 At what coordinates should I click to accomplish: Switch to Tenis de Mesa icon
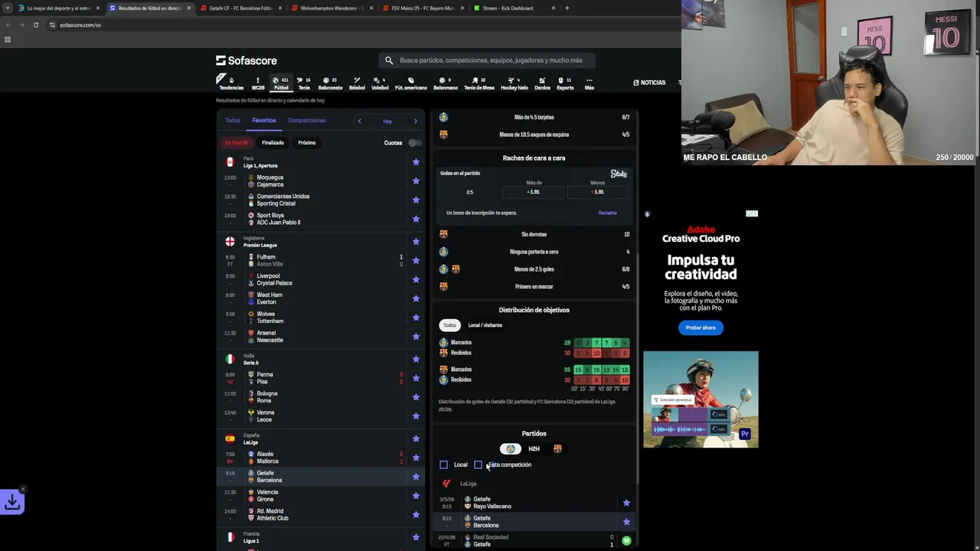click(x=479, y=83)
